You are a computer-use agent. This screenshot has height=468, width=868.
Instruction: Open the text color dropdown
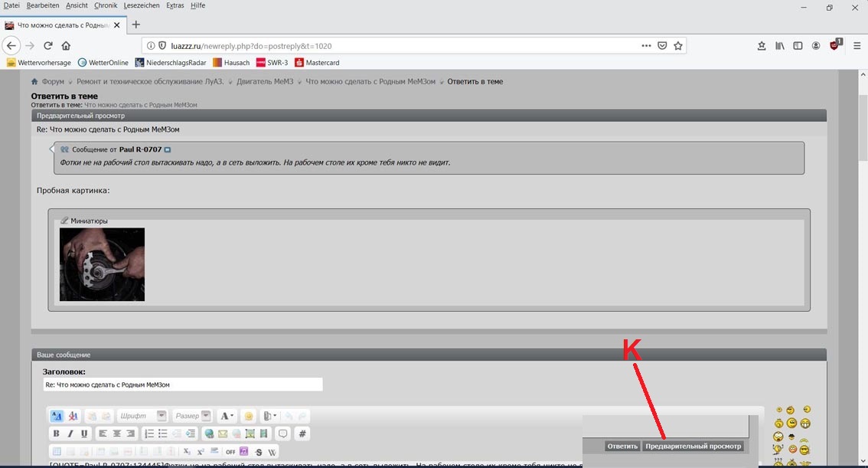(x=227, y=416)
